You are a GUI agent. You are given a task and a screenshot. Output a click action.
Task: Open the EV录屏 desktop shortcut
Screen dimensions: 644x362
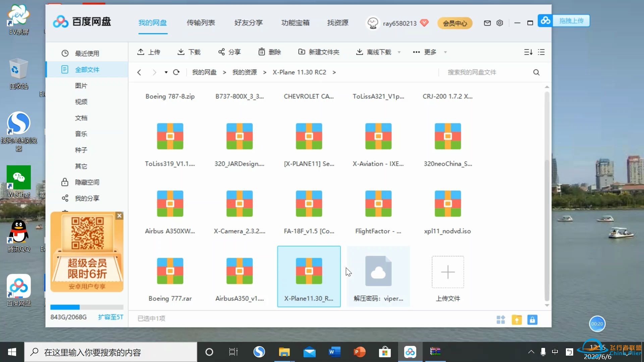[x=19, y=19]
